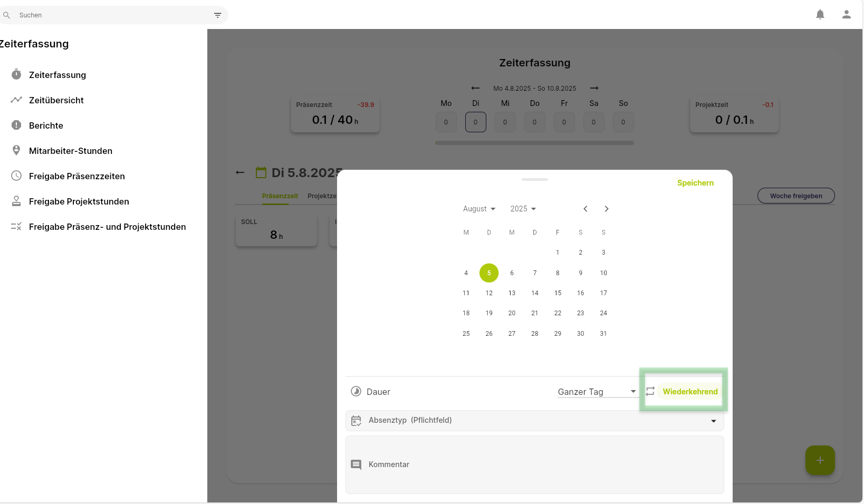Open the user account icon

tap(846, 15)
